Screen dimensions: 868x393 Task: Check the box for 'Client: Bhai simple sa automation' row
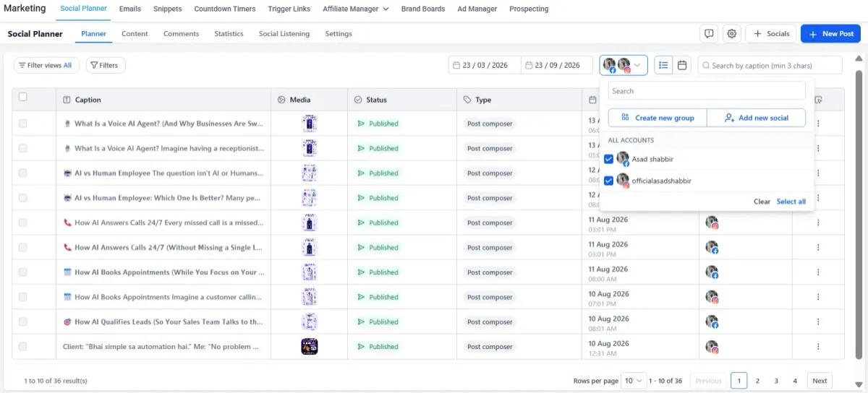pos(22,347)
